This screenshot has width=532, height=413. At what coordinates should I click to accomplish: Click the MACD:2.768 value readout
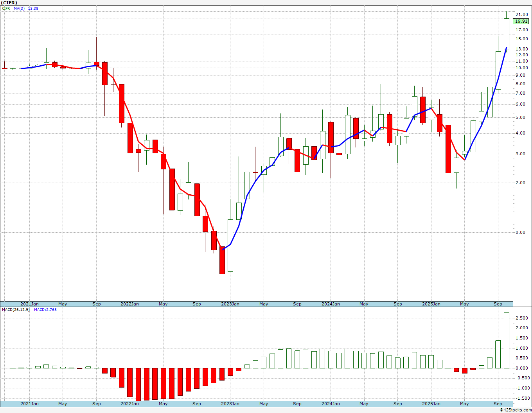click(45, 310)
